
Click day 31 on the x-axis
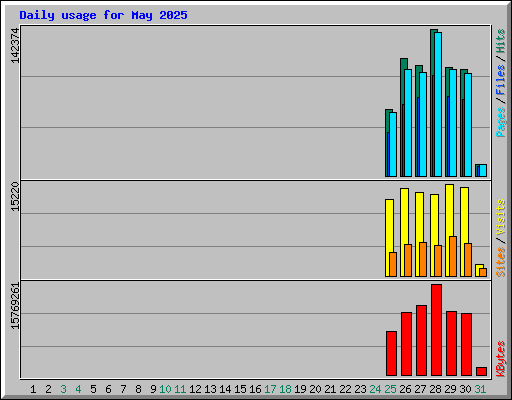[480, 389]
